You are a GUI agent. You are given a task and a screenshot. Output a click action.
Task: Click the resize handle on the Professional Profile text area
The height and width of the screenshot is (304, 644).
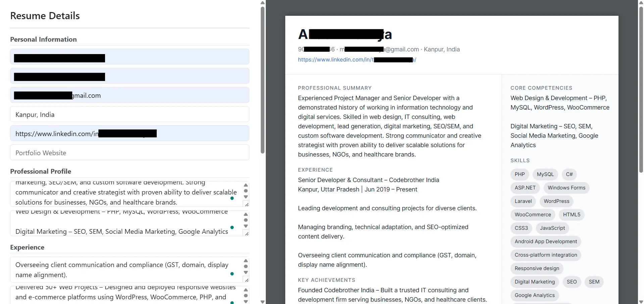247,205
